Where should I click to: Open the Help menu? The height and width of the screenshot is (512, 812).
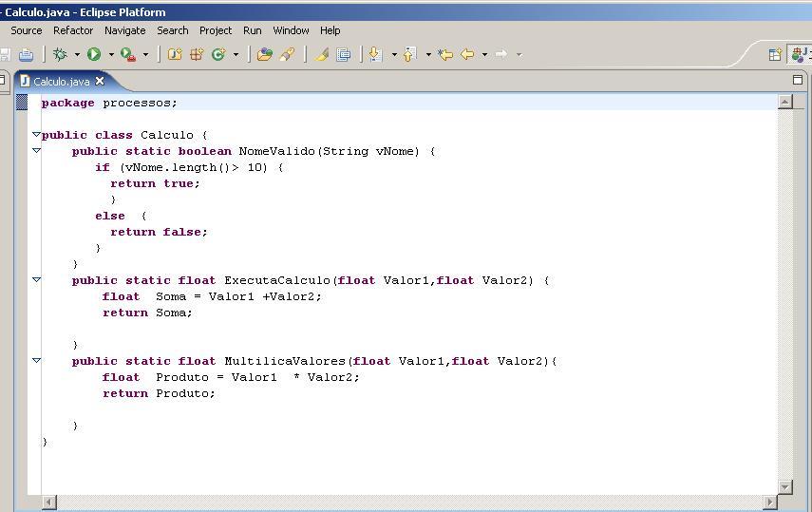(x=330, y=30)
